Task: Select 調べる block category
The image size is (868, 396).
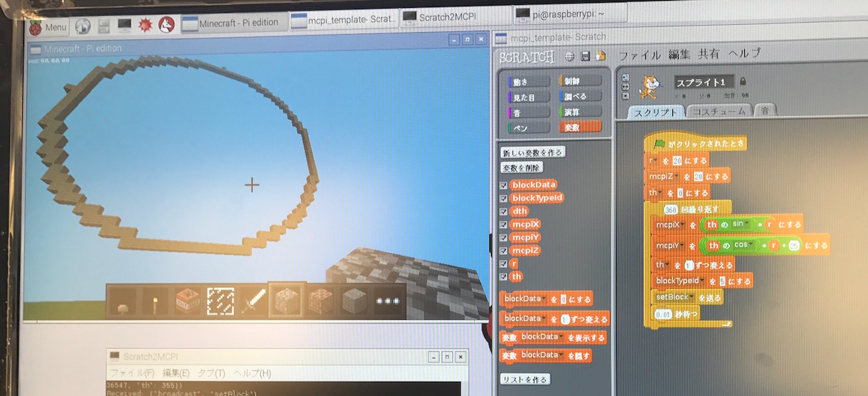Action: pos(580,96)
